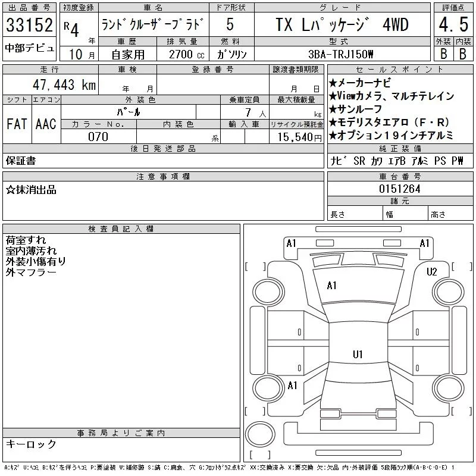Click the キーロック office notice
The height and width of the screenshot is (476, 476).
tap(31, 444)
